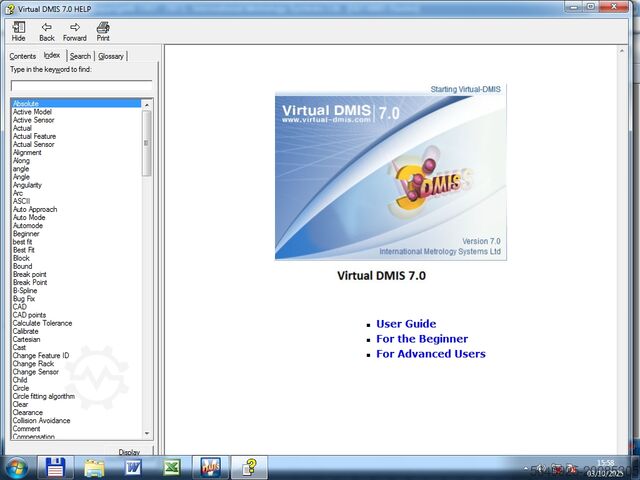Viewport: 640px width, 480px height.
Task: Switch to the Contents tab
Action: coord(22,56)
